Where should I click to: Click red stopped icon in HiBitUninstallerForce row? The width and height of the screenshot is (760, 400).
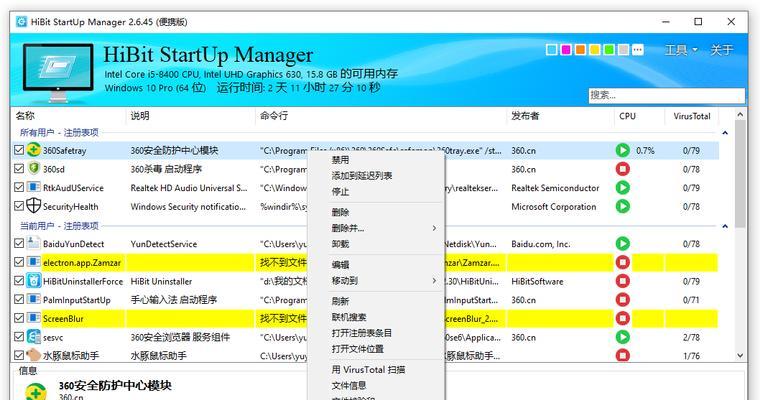point(623,281)
